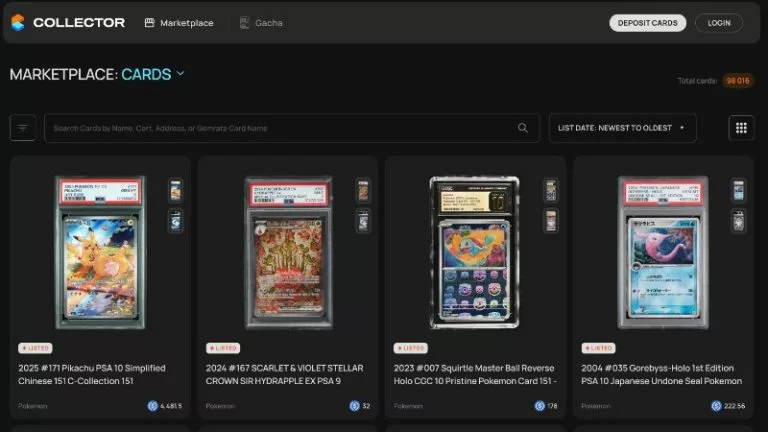
Task: Open the Gorebyss-Holo card image
Action: pyautogui.click(x=663, y=252)
